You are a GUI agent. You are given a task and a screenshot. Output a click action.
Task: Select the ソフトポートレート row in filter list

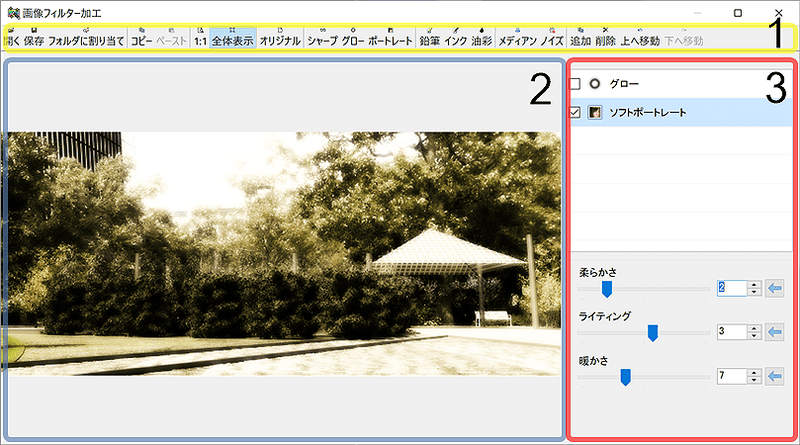click(x=681, y=112)
